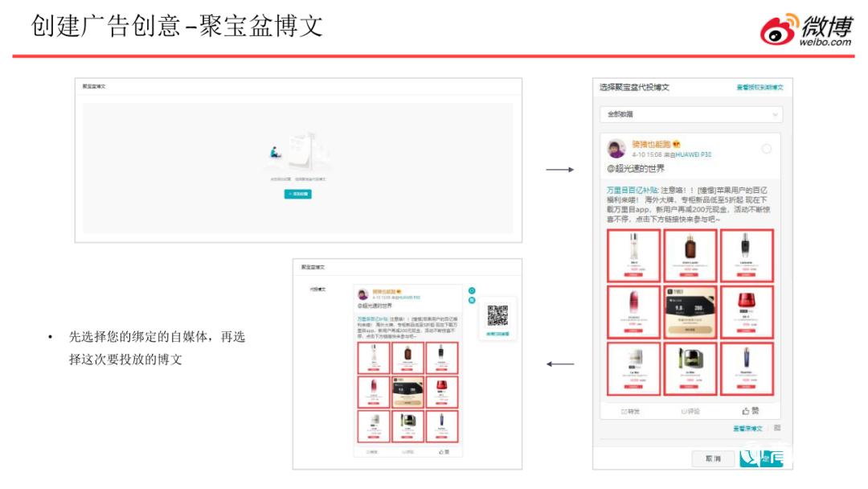This screenshot has width=868, height=489.
Task: Open the 全部数据 dropdown filter
Action: click(x=690, y=114)
